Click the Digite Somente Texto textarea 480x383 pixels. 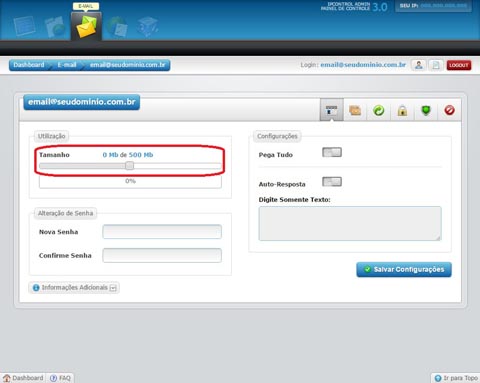[350, 223]
